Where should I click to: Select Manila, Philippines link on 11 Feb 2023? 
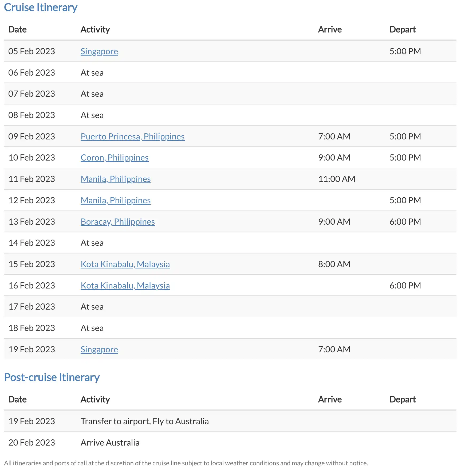tap(115, 179)
